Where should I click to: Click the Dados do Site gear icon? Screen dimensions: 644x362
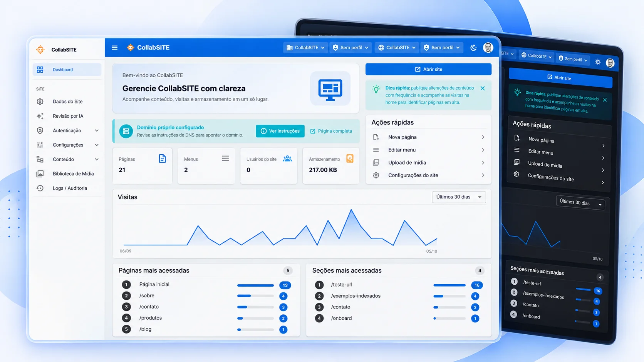[x=40, y=102]
